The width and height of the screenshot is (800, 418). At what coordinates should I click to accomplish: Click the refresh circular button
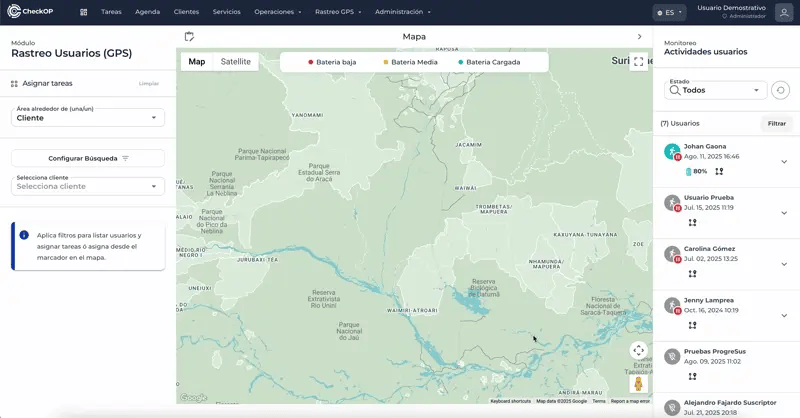pyautogui.click(x=780, y=90)
